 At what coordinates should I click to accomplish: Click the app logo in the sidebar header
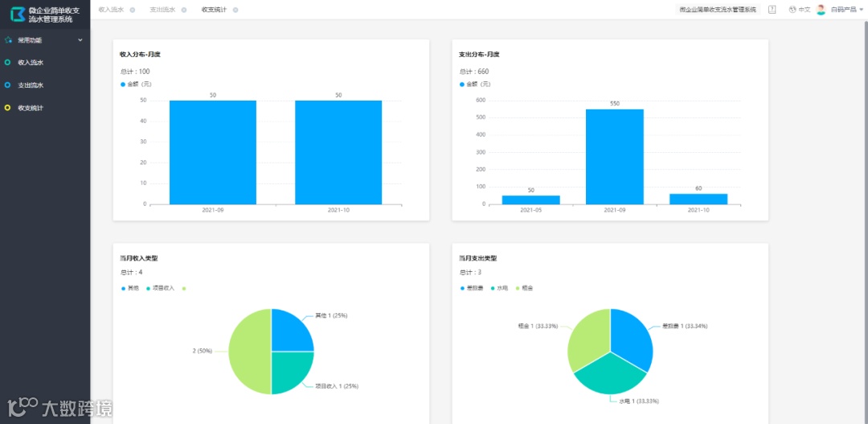click(x=18, y=14)
